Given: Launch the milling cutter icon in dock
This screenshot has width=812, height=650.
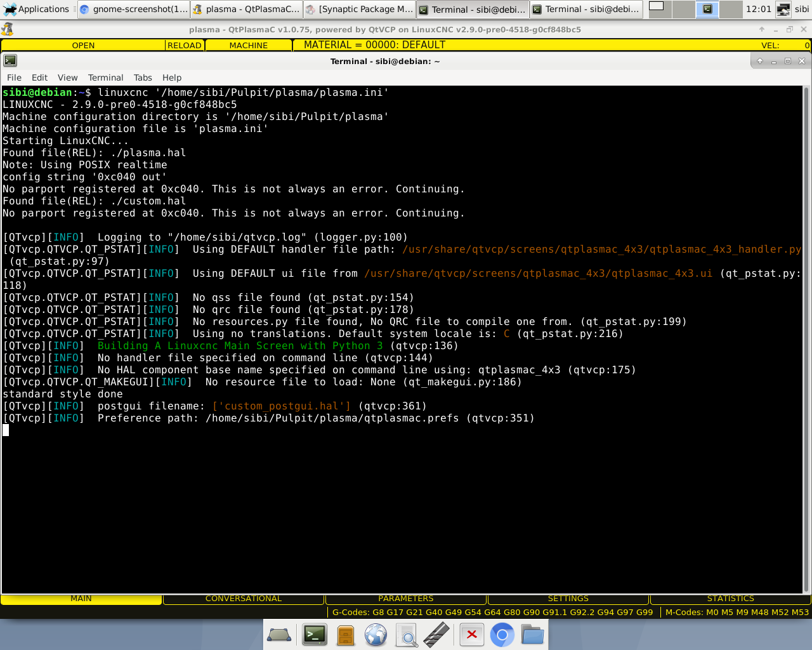Looking at the screenshot, I should 436,635.
